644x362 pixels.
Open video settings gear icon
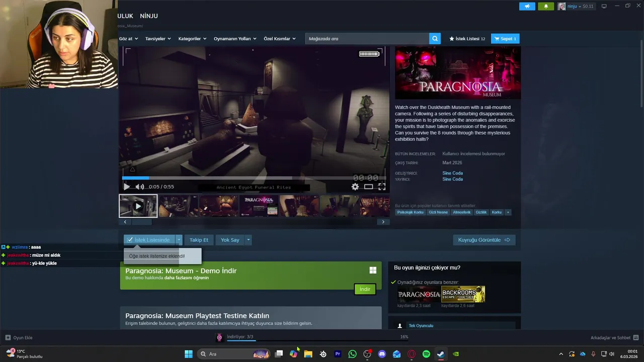coord(355,187)
